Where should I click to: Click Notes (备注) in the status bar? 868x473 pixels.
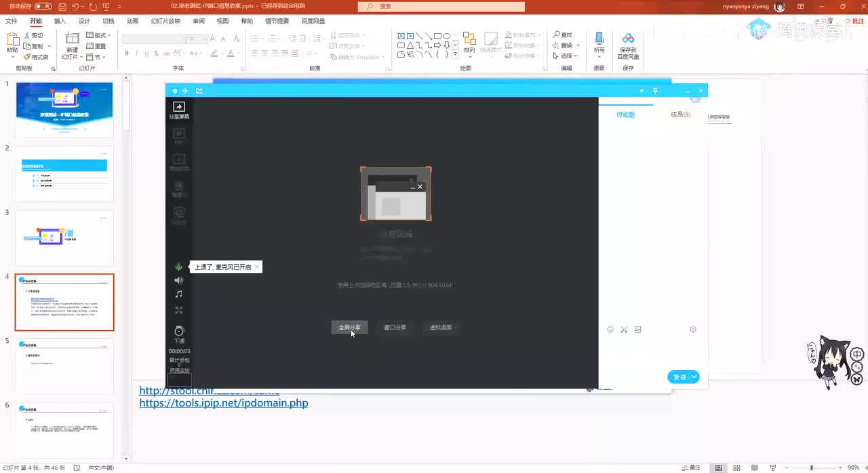pos(692,468)
